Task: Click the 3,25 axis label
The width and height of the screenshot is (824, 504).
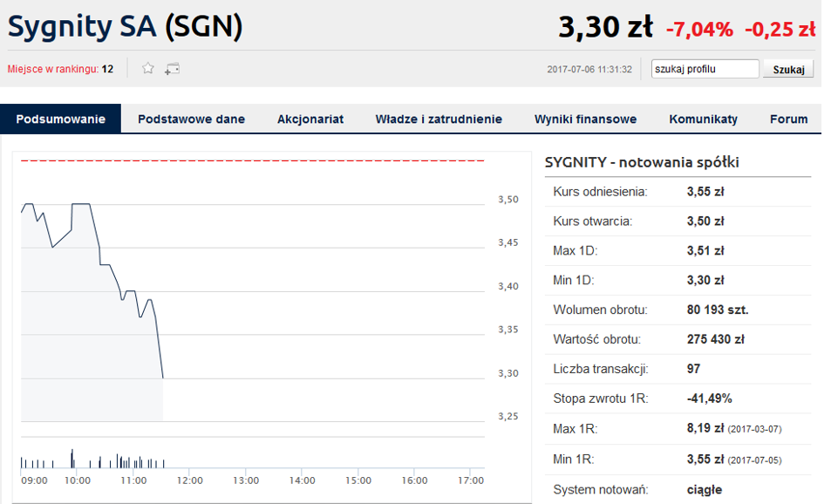Action: pyautogui.click(x=508, y=416)
